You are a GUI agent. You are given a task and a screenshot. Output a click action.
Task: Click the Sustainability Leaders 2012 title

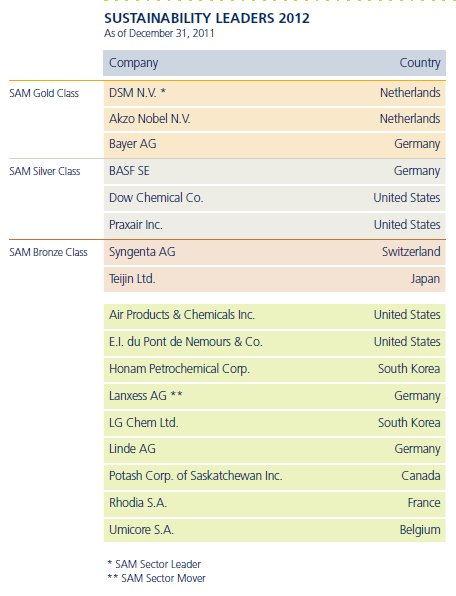207,18
